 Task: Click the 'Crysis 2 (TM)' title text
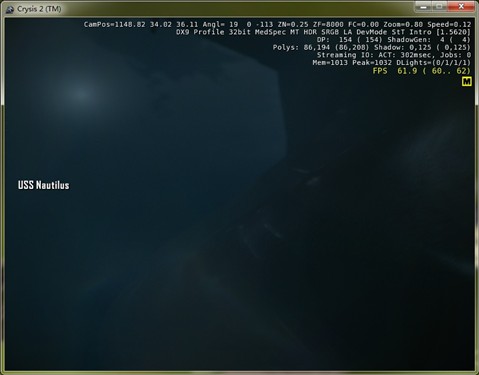point(39,9)
